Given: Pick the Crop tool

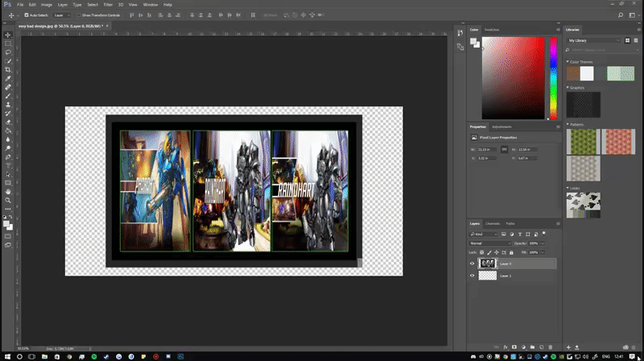Looking at the screenshot, I should (x=8, y=69).
